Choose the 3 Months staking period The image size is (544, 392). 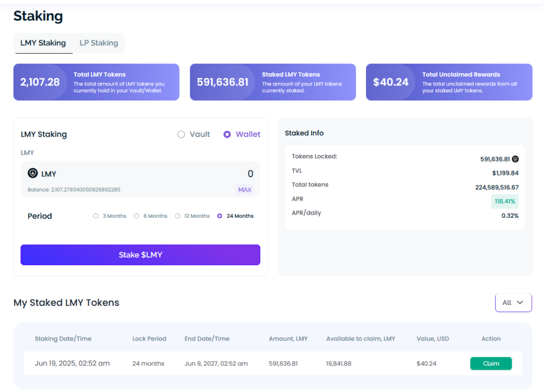(x=96, y=216)
